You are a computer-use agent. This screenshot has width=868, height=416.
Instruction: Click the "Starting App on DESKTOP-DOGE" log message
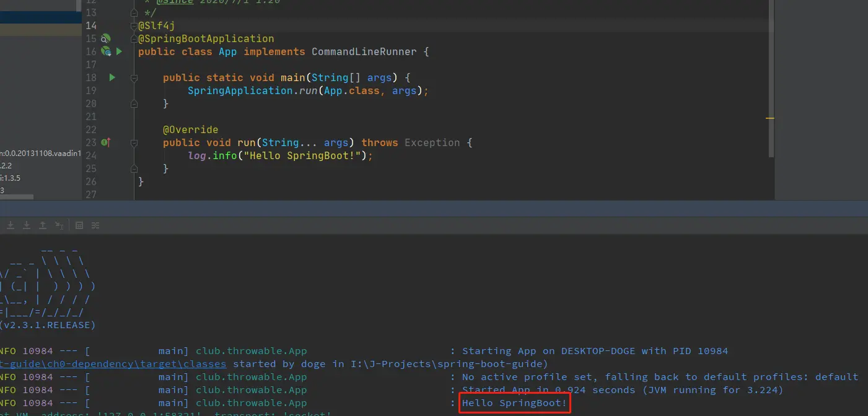click(595, 351)
